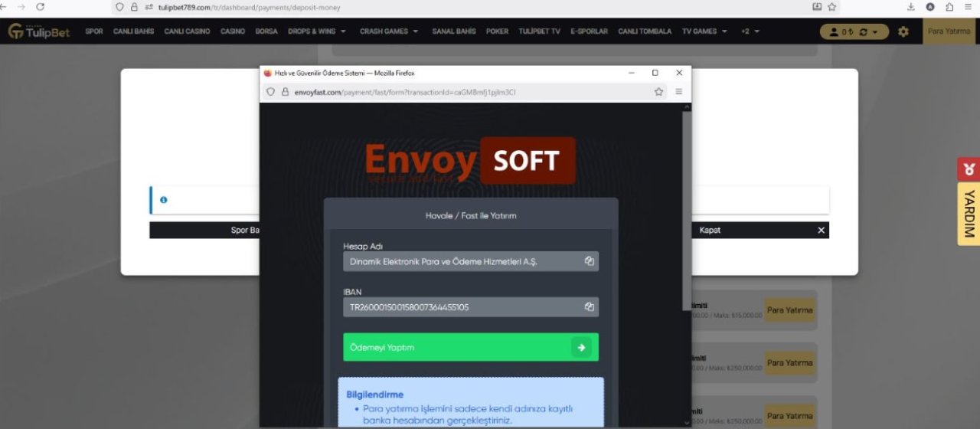Image resolution: width=980 pixels, height=429 pixels.
Task: Click the Envoy SOFT logo
Action: [x=469, y=161]
